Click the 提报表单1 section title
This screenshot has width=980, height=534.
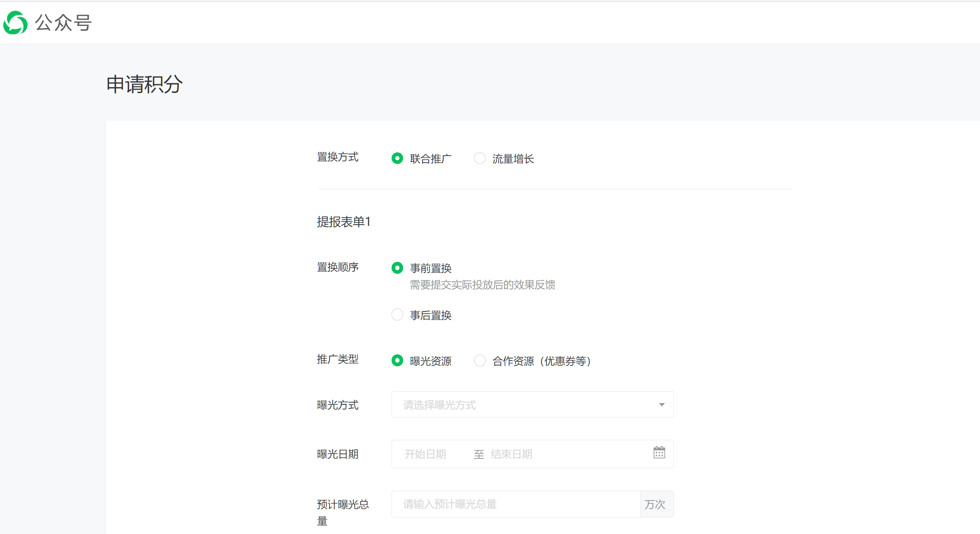click(x=344, y=222)
